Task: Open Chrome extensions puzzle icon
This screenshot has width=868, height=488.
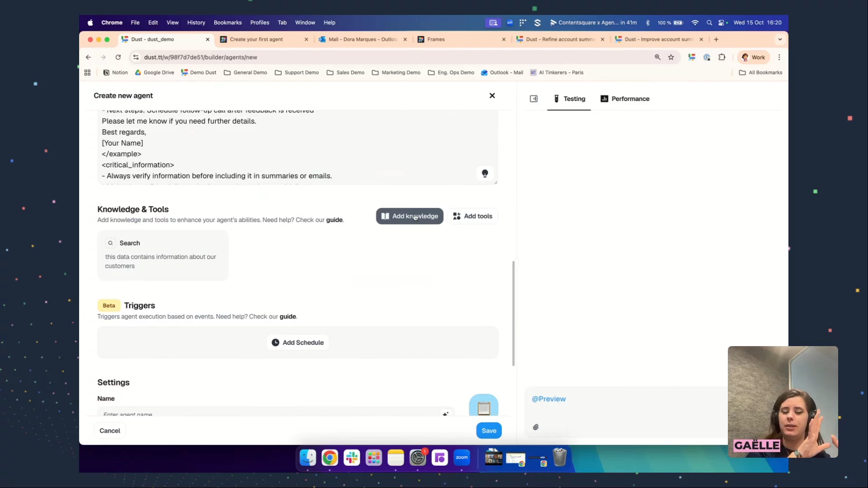Action: pyautogui.click(x=722, y=57)
